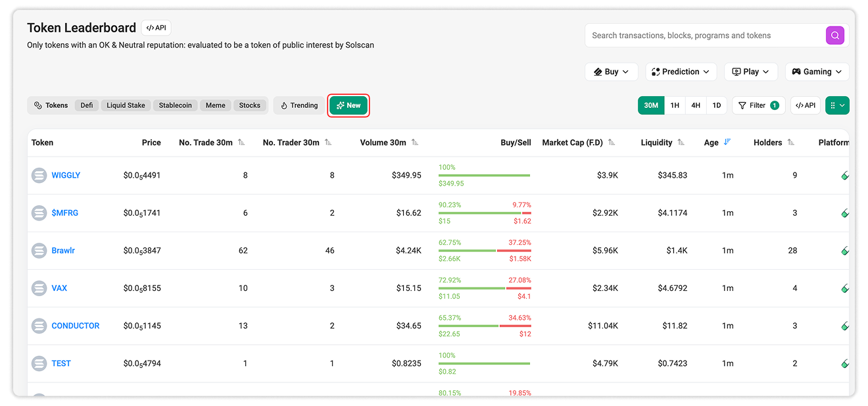The width and height of the screenshot is (868, 406).
Task: Click WIGGLY row platform pill icon
Action: coord(845,176)
